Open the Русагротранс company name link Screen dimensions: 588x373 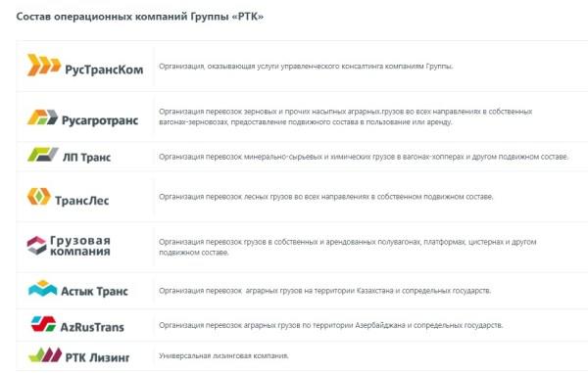click(x=100, y=120)
